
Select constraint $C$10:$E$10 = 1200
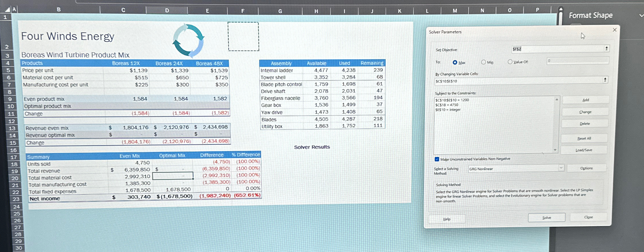452,100
